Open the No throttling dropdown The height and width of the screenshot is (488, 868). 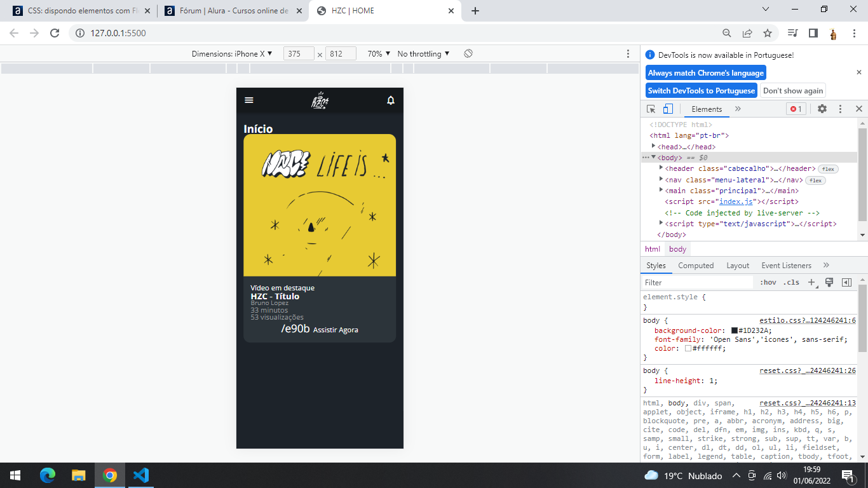tap(423, 54)
